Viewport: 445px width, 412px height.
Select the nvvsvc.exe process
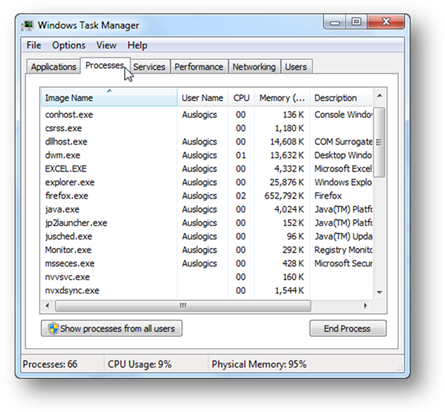coord(207,277)
